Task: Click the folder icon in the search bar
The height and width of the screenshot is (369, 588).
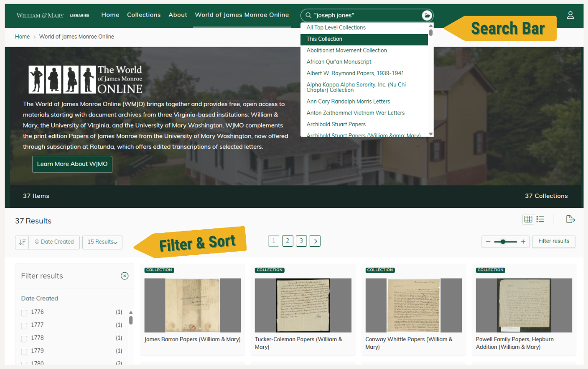Action: (427, 15)
